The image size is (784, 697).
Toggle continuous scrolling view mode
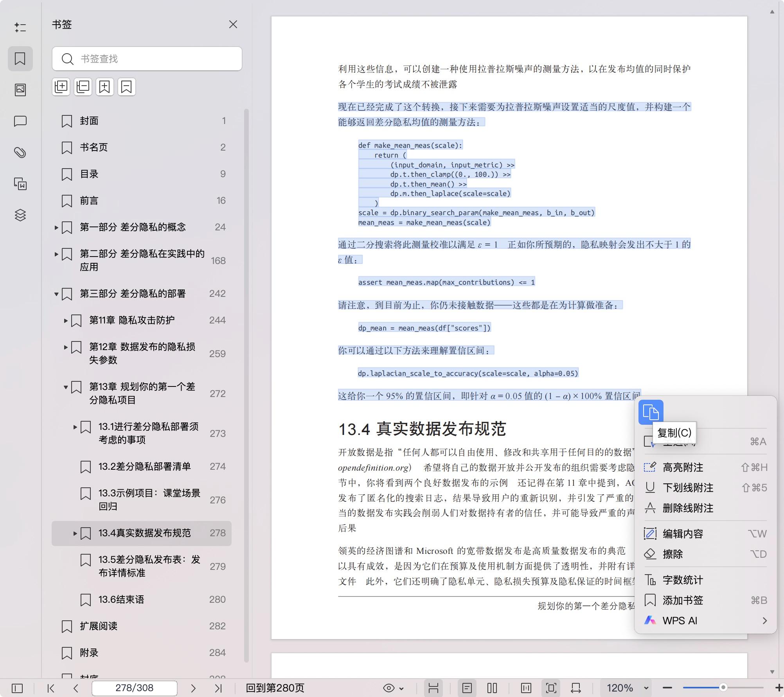click(x=433, y=688)
